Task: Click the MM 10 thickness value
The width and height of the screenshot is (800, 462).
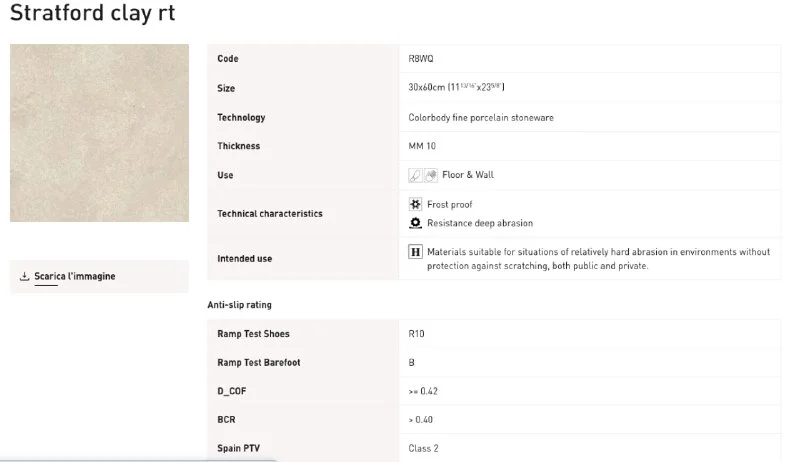Action: click(x=423, y=146)
